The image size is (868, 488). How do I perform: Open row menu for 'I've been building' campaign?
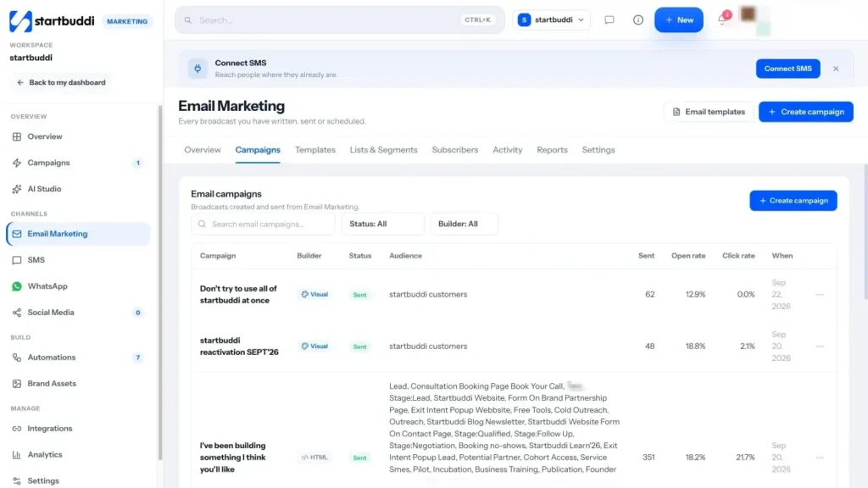(820, 457)
